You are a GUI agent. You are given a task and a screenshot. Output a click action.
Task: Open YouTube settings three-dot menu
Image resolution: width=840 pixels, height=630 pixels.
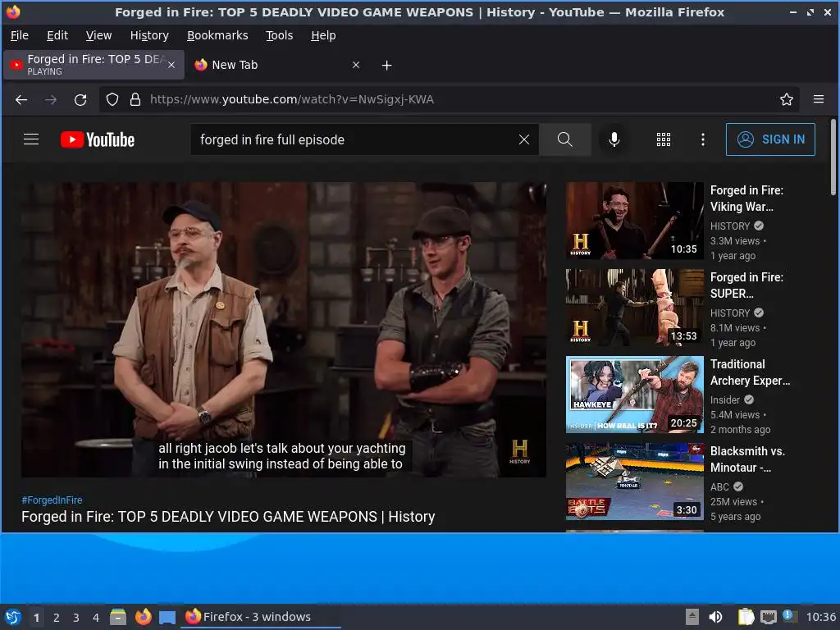pyautogui.click(x=703, y=139)
